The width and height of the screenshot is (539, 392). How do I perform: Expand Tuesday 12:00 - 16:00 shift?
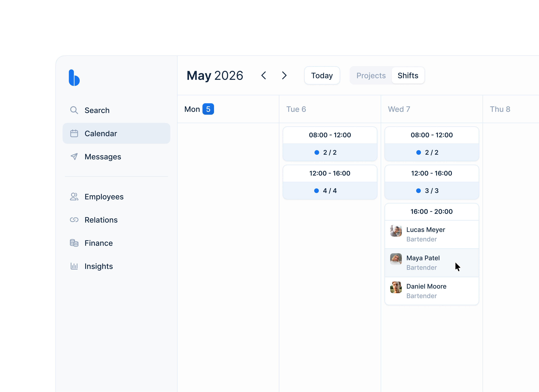point(330,173)
